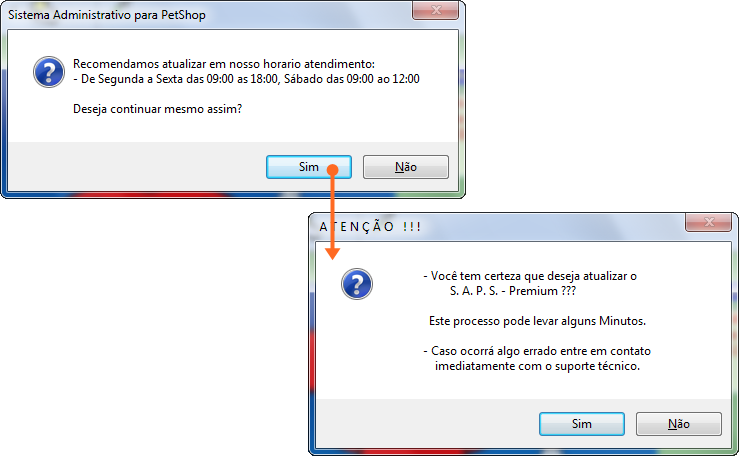Click the 'Deseja continuar mesmo assim?' question text
Image resolution: width=740 pixels, height=457 pixels.
pyautogui.click(x=157, y=109)
